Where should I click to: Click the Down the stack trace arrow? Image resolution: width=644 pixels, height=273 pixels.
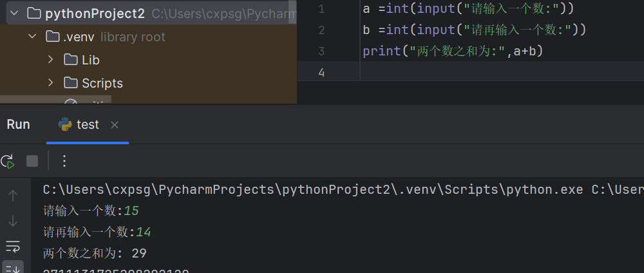[13, 221]
